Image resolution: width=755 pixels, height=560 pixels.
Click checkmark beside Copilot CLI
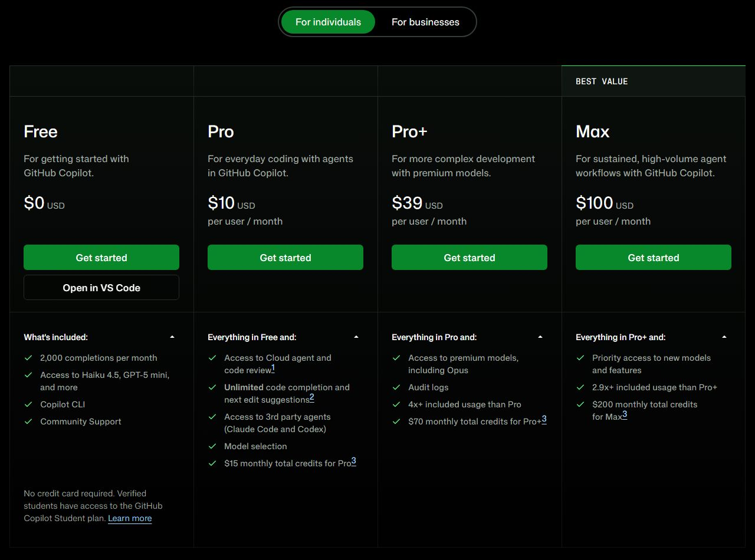[x=28, y=404]
